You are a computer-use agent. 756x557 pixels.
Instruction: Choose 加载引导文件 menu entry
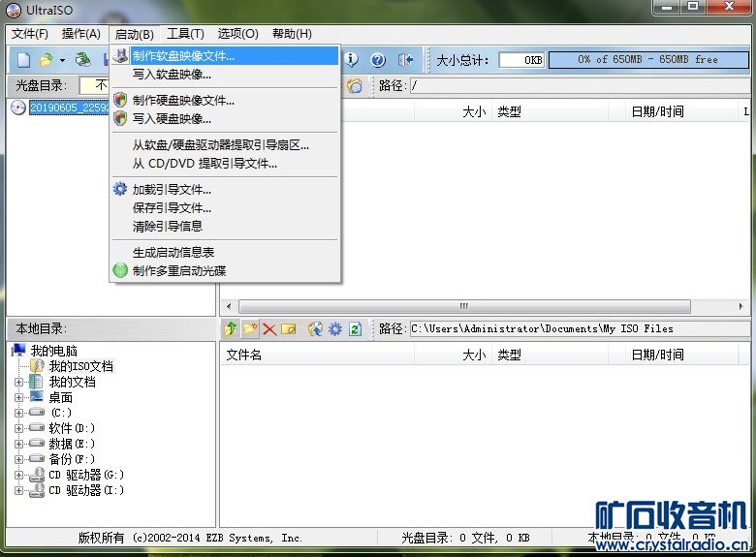(x=225, y=189)
